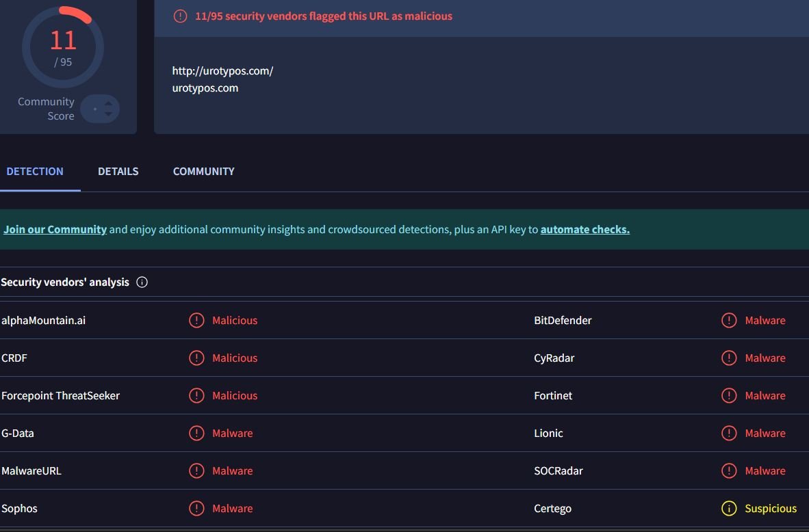Click the Malware verdict for Sophos
The width and height of the screenshot is (809, 532).
[x=233, y=508]
